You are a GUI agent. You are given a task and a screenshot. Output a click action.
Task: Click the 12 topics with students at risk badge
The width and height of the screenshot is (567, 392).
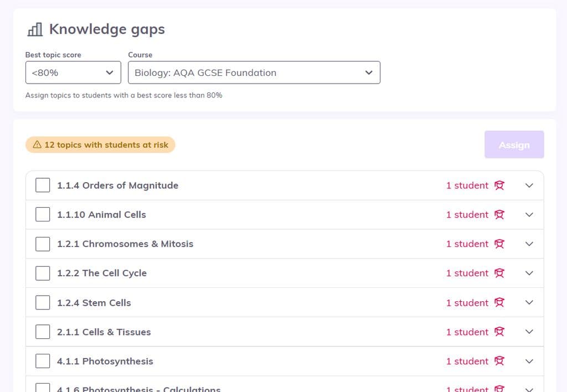tap(100, 145)
